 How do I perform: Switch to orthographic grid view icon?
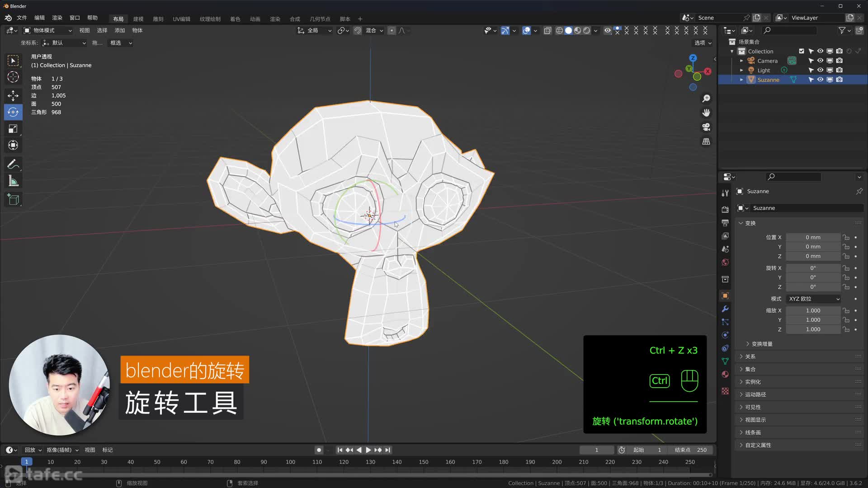coord(706,142)
